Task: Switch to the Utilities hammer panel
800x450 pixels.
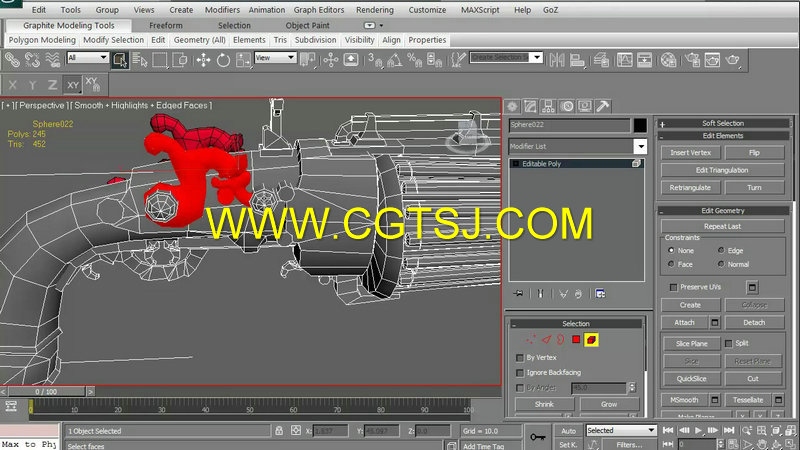Action: 603,106
